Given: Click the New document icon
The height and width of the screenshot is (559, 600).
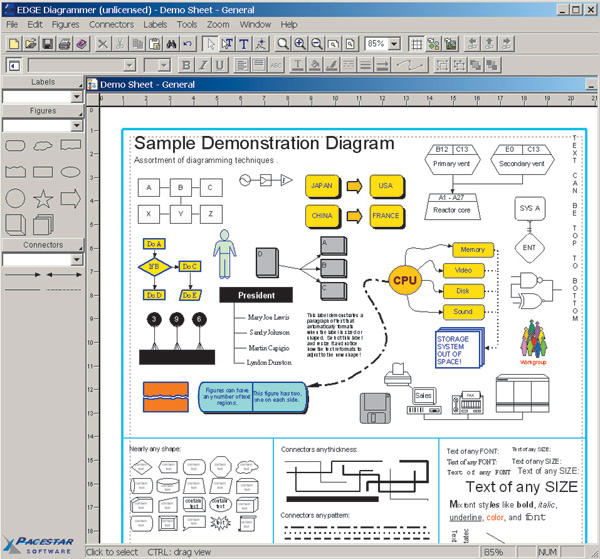Looking at the screenshot, I should pos(13,44).
